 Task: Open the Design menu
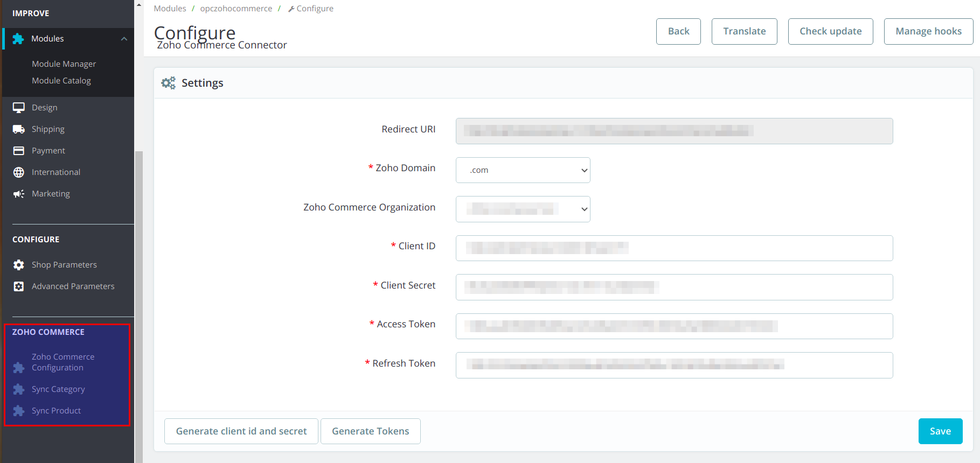click(44, 108)
